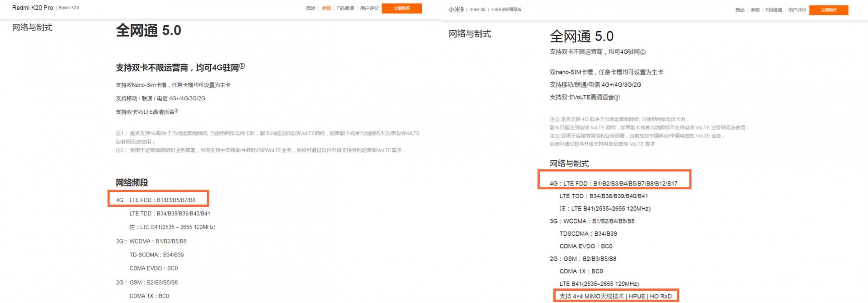Select 参数 tab on 小米9 page
Image resolution: width=868 pixels, height=303 pixels.
point(755,10)
